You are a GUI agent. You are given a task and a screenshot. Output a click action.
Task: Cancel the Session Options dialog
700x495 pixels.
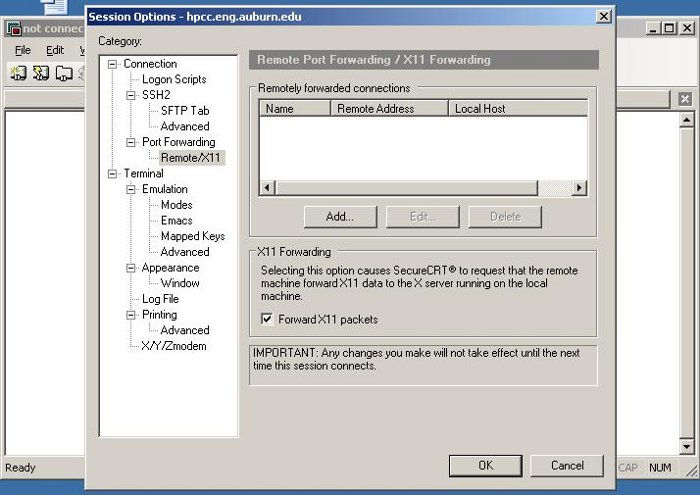pyautogui.click(x=567, y=466)
